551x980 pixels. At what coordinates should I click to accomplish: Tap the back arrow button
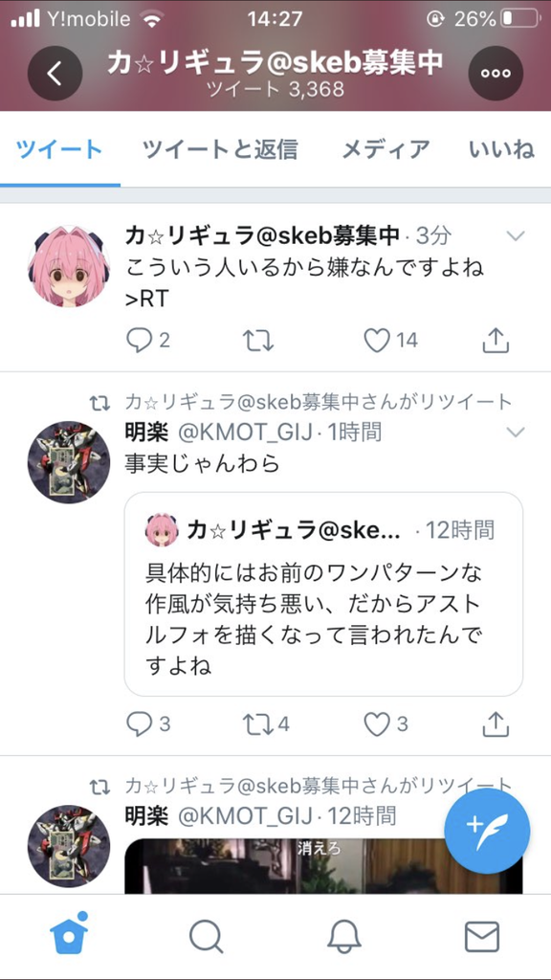click(55, 74)
